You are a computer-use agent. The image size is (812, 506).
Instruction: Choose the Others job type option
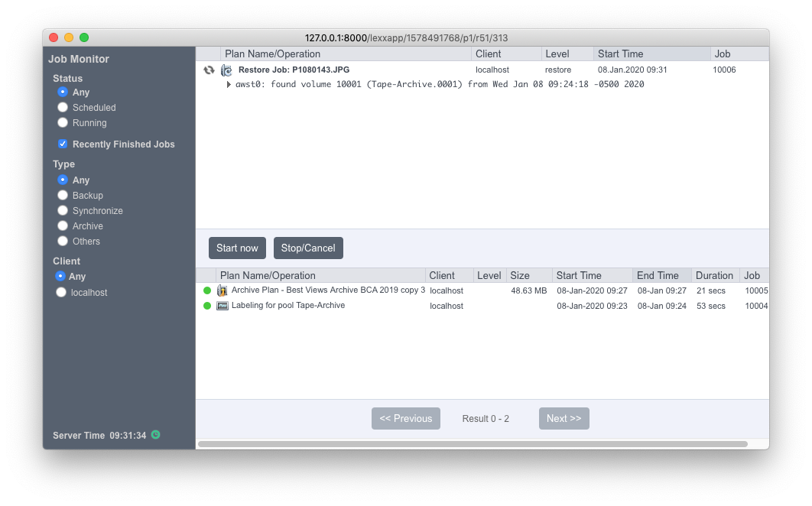(62, 241)
